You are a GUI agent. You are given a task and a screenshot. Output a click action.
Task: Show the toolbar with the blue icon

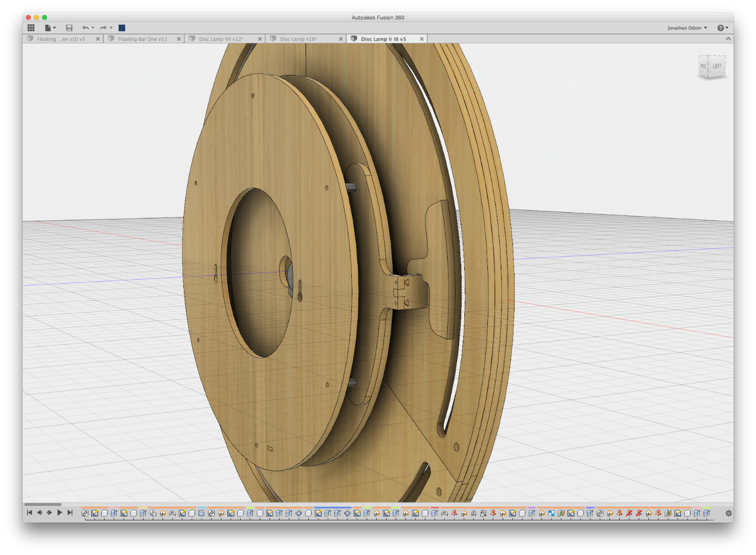tap(122, 28)
